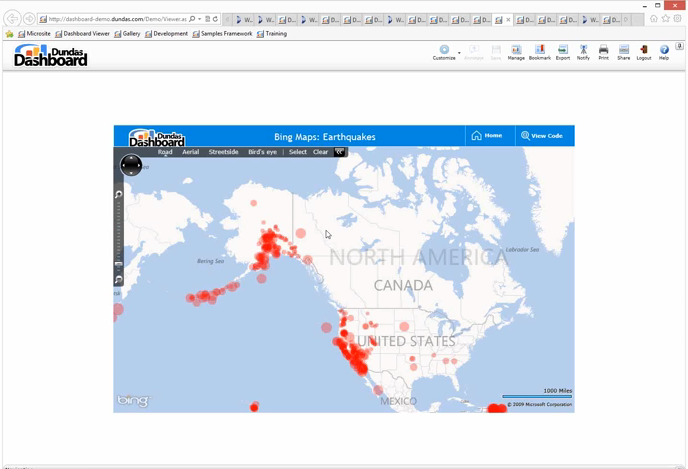688x469 pixels.
Task: Open address bar search dropdown arrow
Action: 200,19
